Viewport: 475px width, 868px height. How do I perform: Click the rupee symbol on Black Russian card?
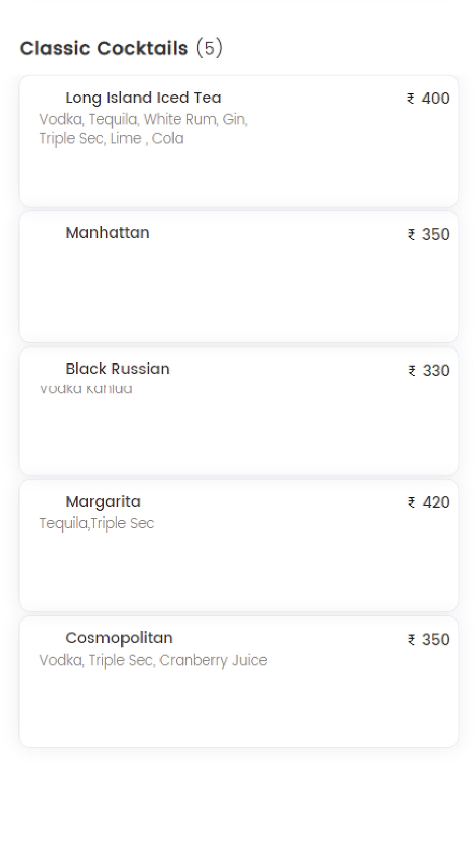(412, 371)
